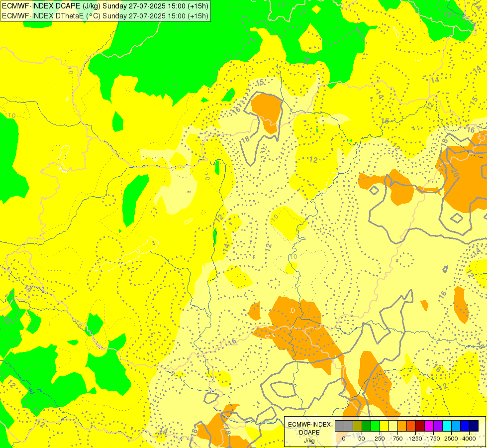This screenshot has height=448, width=487.
Task: Select the dark red legend swatch
Action: (x=420, y=426)
